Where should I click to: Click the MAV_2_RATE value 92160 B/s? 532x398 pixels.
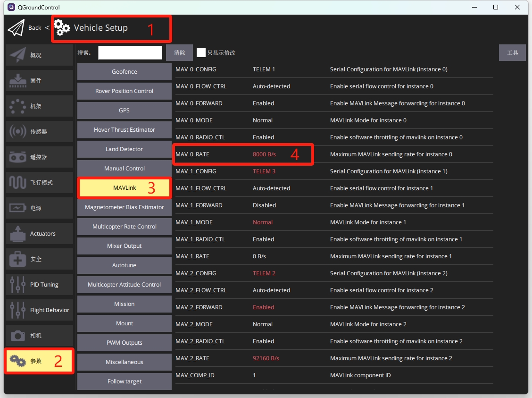point(266,358)
